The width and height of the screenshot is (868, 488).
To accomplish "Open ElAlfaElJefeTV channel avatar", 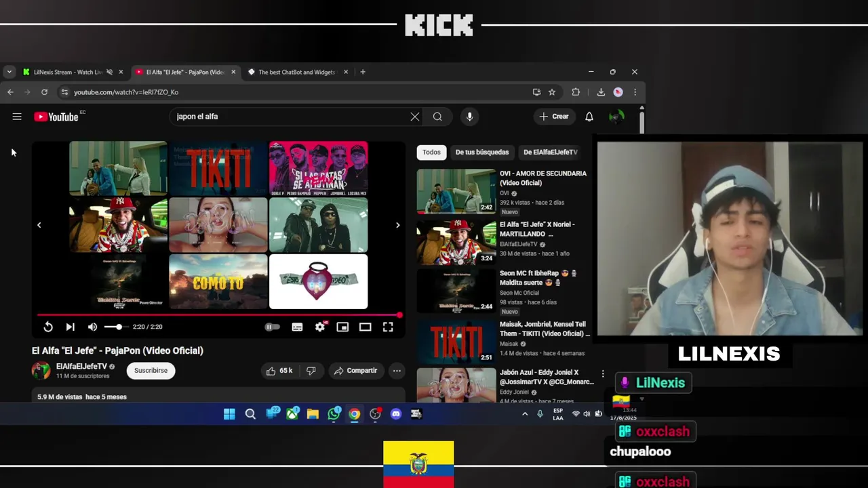I will 41,370.
